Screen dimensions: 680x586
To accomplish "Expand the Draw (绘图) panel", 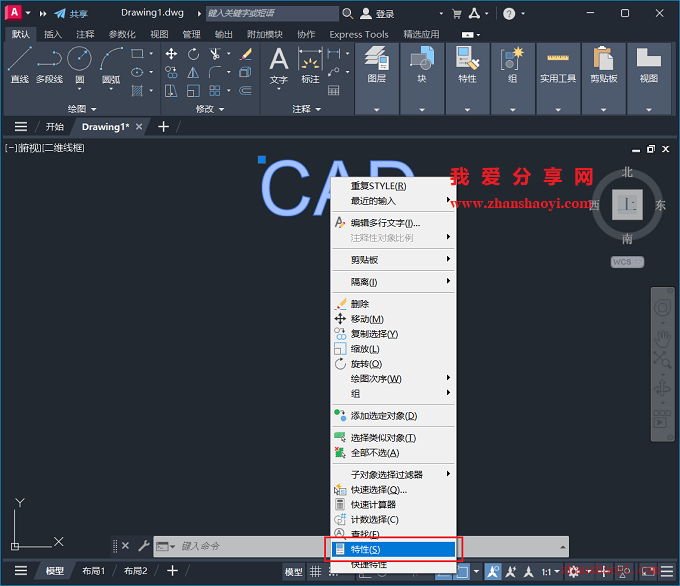I will click(82, 109).
